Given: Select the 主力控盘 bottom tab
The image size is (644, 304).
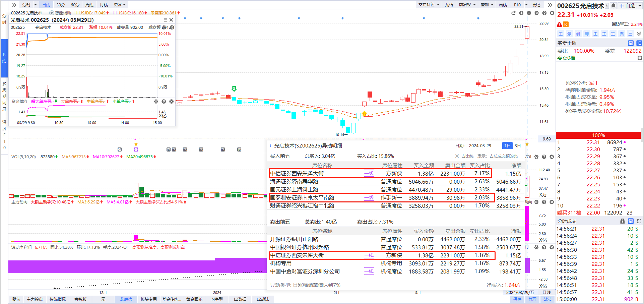Looking at the screenshot, I should point(35,299).
